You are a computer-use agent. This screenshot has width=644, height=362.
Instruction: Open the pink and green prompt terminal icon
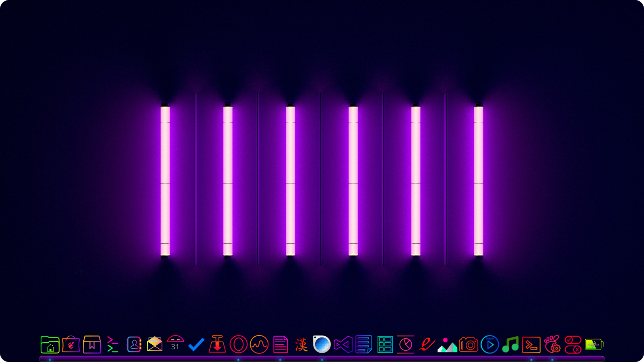tap(113, 345)
